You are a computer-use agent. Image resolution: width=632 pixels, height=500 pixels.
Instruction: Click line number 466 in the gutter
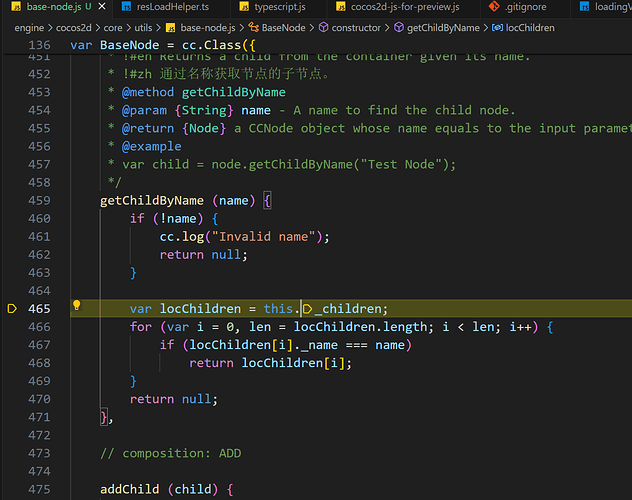coord(39,327)
